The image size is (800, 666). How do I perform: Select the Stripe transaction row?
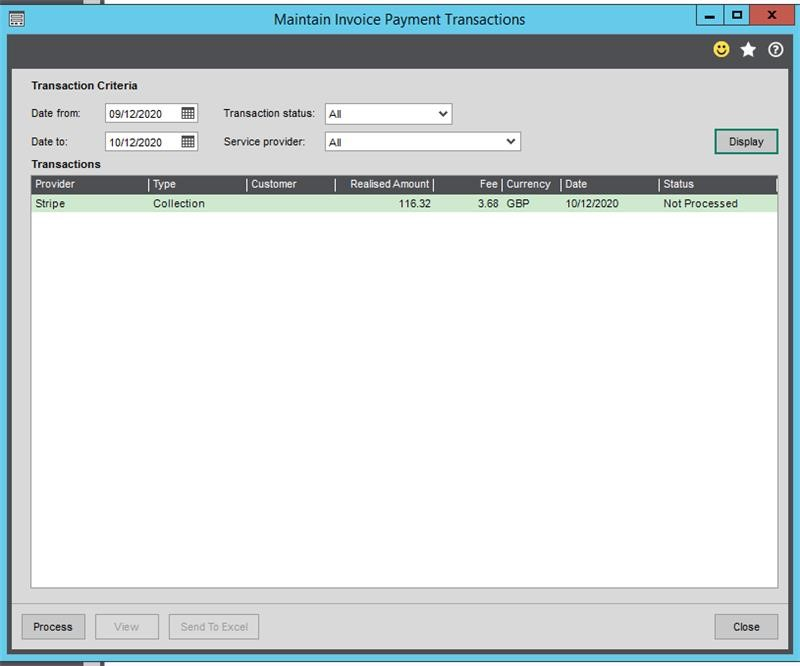coord(404,203)
